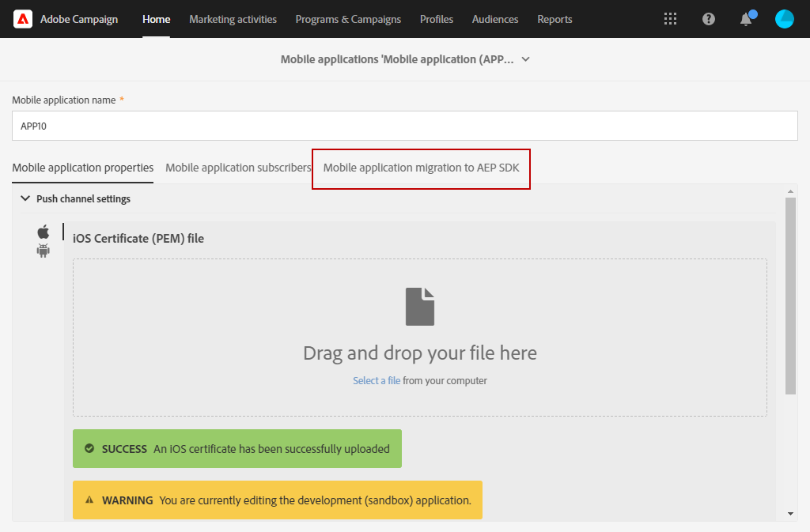This screenshot has width=810, height=532.
Task: Click the scrollbar up arrow
Action: pyautogui.click(x=790, y=191)
